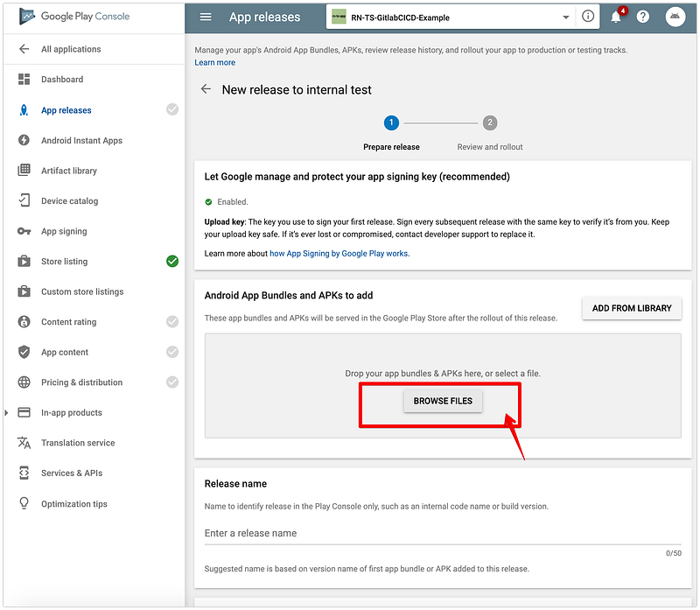Open Translation service in the sidebar
This screenshot has width=700, height=610.
(78, 443)
